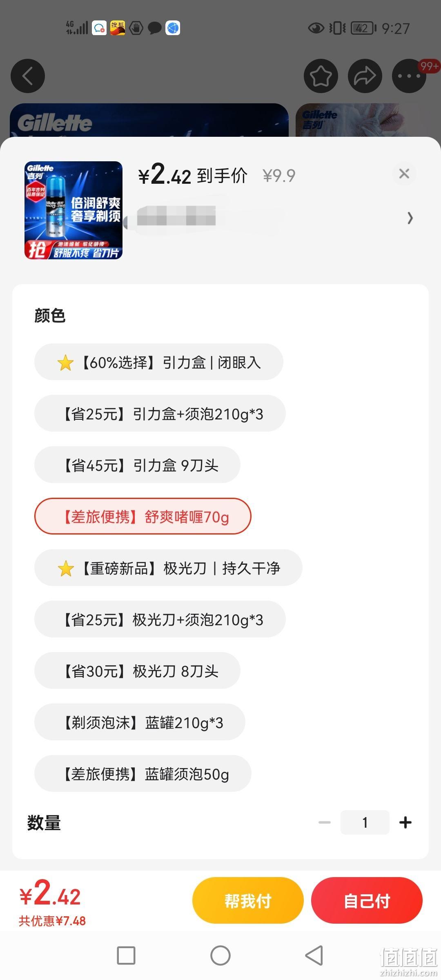This screenshot has width=441, height=980.
Task: Tap the Android recent apps square
Action: point(126,955)
